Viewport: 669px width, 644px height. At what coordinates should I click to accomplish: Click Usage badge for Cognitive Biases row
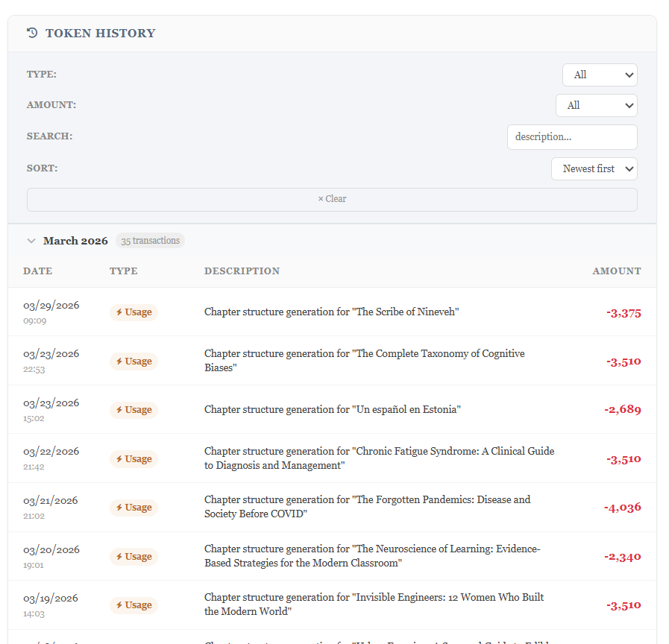click(x=134, y=362)
